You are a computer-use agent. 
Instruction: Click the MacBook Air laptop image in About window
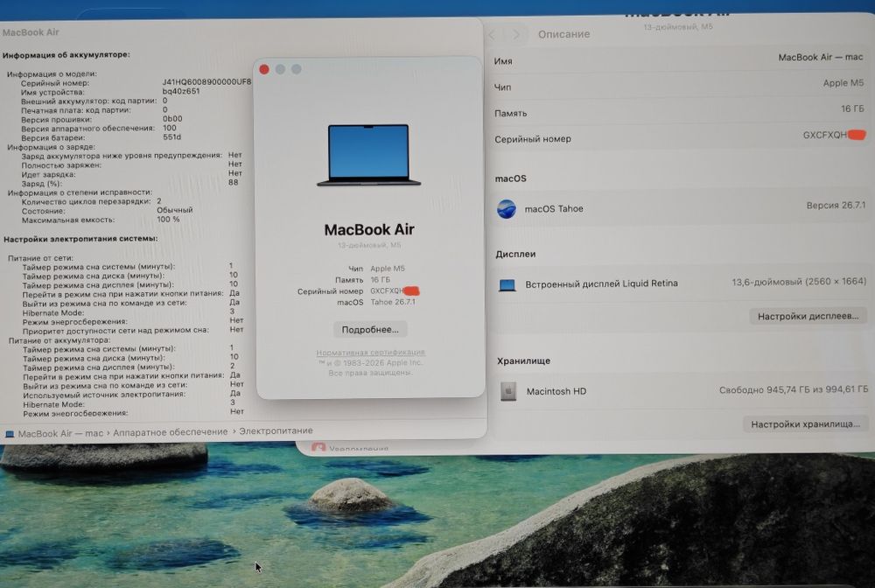click(369, 155)
